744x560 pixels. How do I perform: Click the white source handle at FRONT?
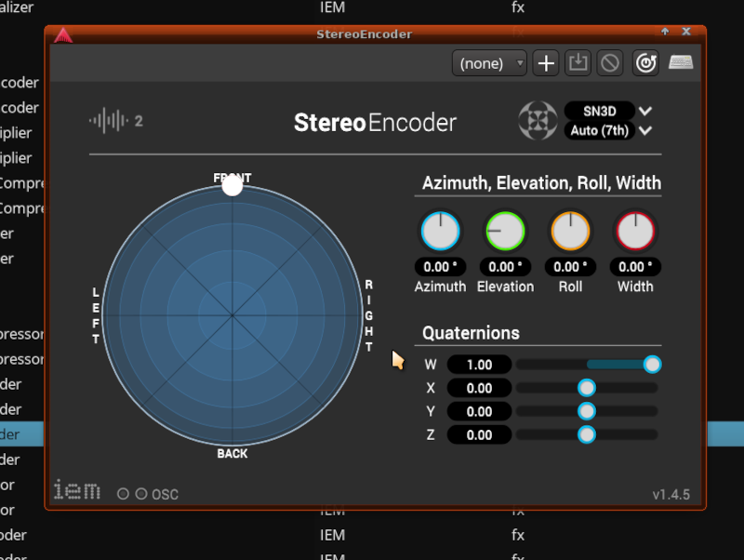coord(232,185)
